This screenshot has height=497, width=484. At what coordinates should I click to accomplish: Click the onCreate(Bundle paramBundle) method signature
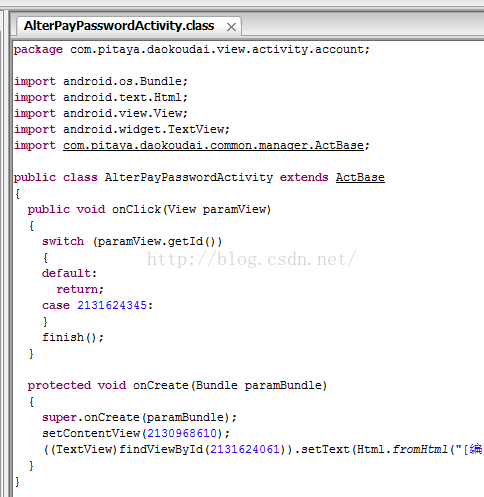pyautogui.click(x=177, y=385)
